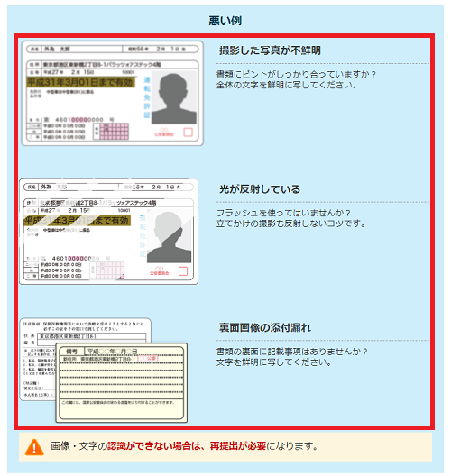Click the blurry driver's license example image
The width and height of the screenshot is (451, 476).
tap(113, 94)
